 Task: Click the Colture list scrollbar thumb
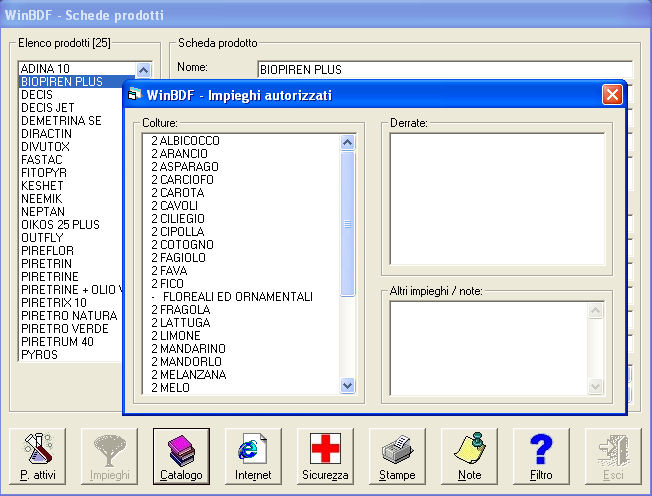(348, 224)
